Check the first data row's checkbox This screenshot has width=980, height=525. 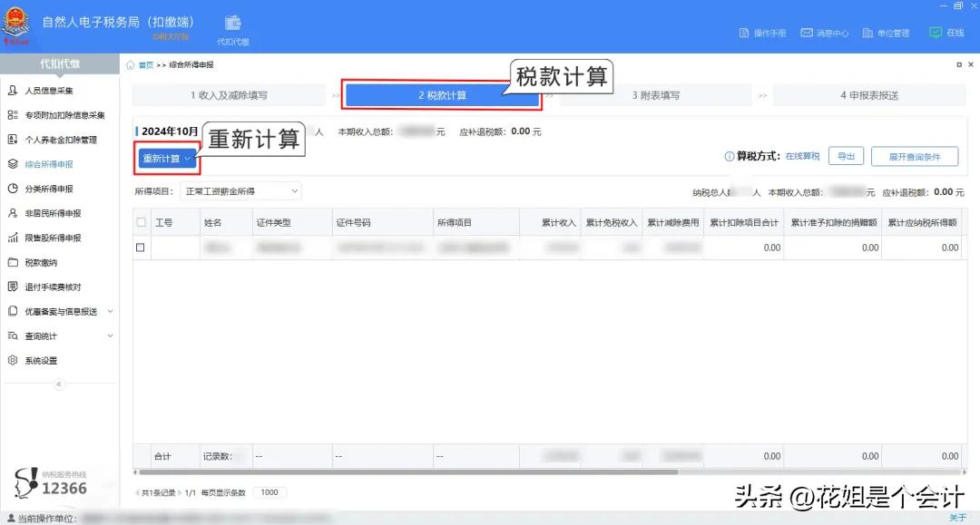pos(142,247)
